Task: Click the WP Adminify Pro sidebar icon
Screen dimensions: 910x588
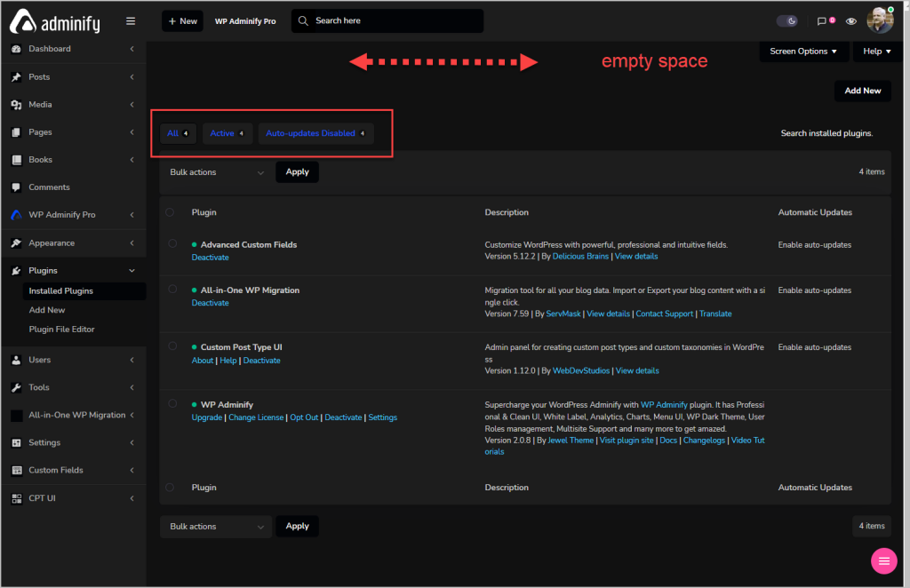Action: click(x=16, y=215)
